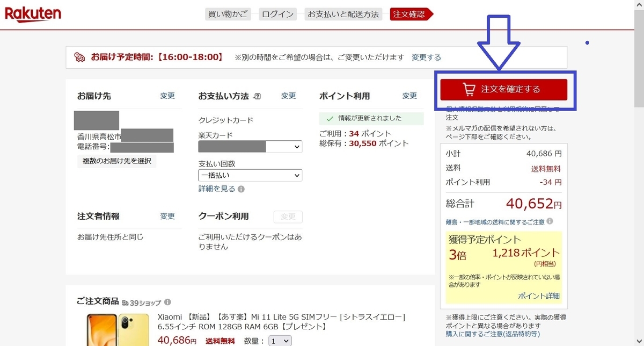Image resolution: width=644 pixels, height=346 pixels.
Task: Click 1,218ポイント earned points text
Action: [x=526, y=253]
